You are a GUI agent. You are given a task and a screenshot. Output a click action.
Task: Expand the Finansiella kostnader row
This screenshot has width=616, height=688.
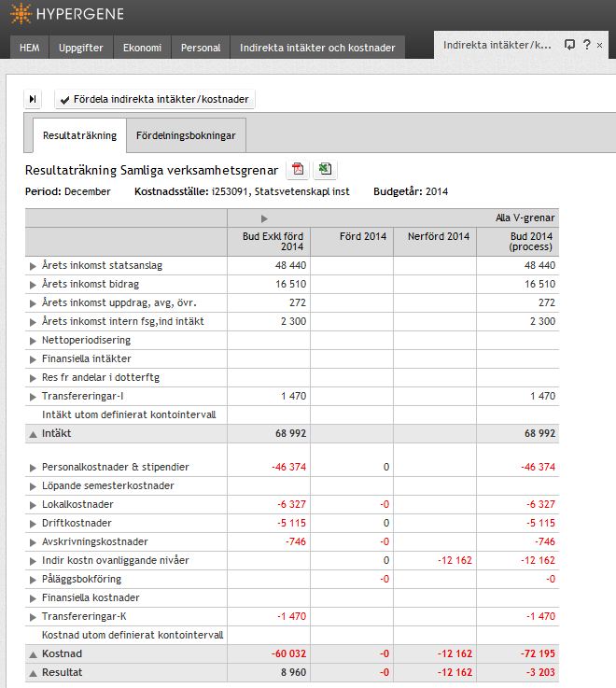point(33,598)
